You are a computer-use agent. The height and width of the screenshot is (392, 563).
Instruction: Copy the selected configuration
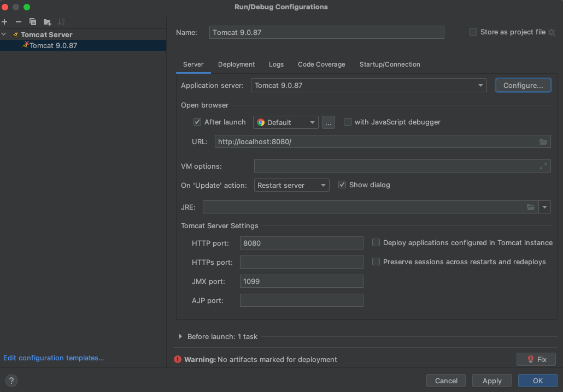click(33, 22)
